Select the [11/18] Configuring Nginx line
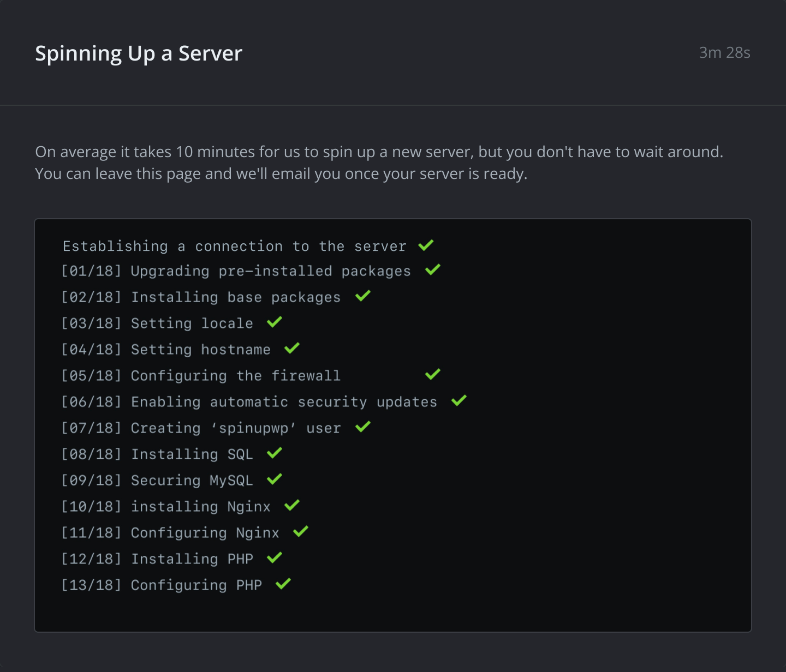786x672 pixels. [170, 533]
